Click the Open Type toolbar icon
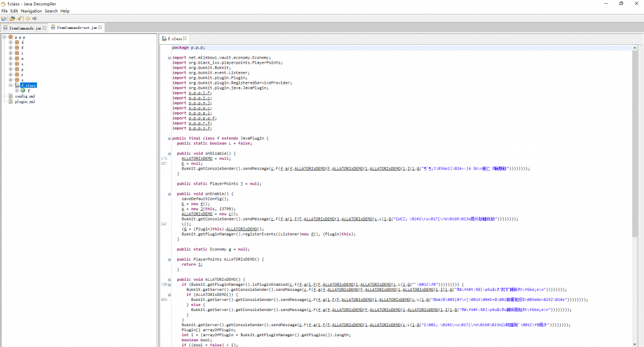This screenshot has width=644, height=347. click(12, 18)
